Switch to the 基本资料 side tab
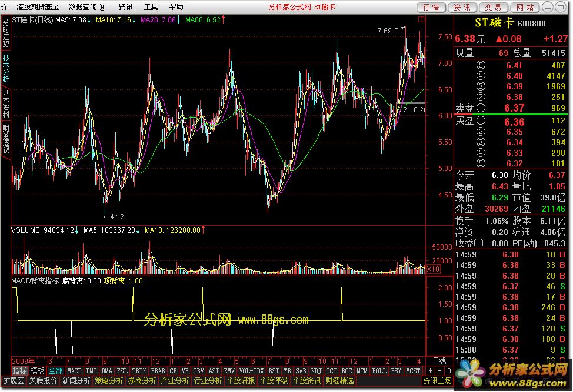The height and width of the screenshot is (392, 573). [x=6, y=103]
